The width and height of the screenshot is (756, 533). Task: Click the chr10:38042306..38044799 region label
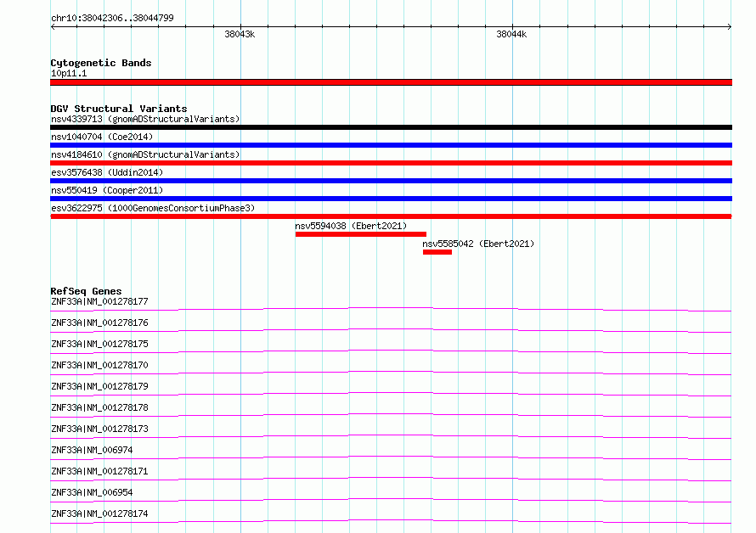(112, 18)
